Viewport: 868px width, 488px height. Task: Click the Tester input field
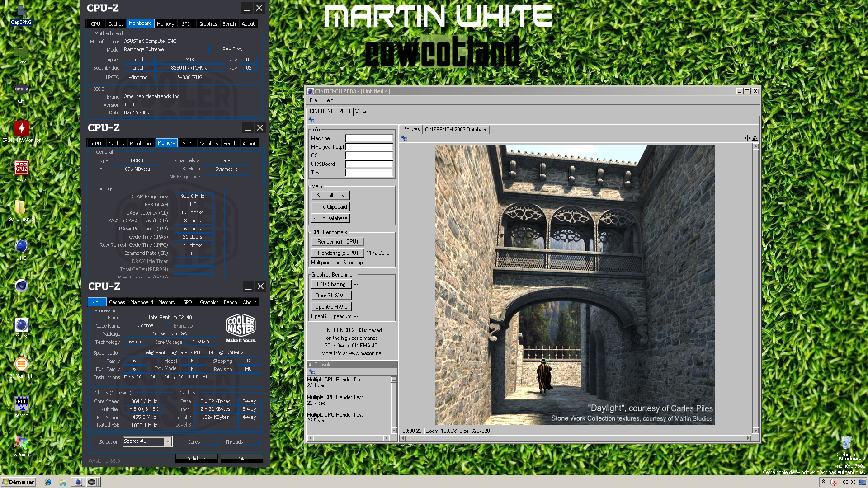(x=369, y=173)
